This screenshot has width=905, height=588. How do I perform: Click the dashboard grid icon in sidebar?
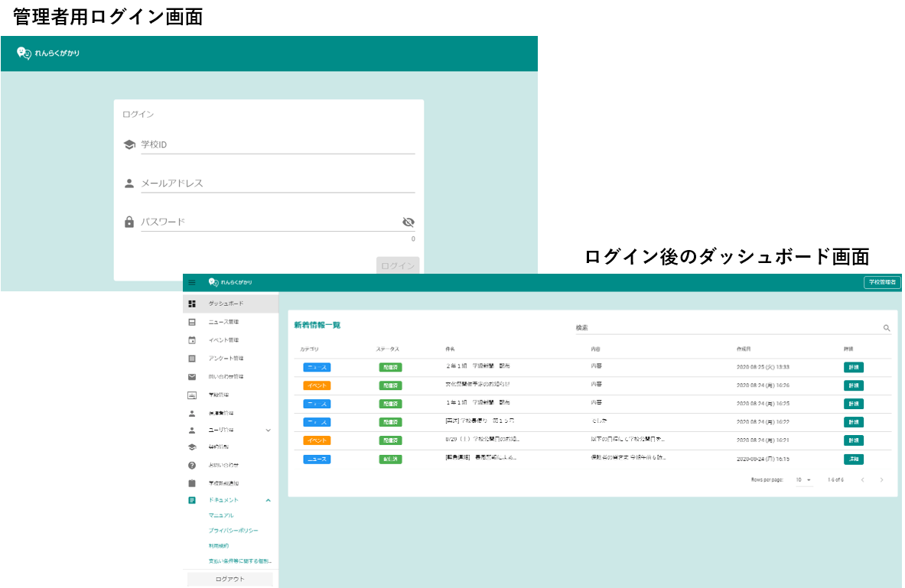(x=192, y=304)
